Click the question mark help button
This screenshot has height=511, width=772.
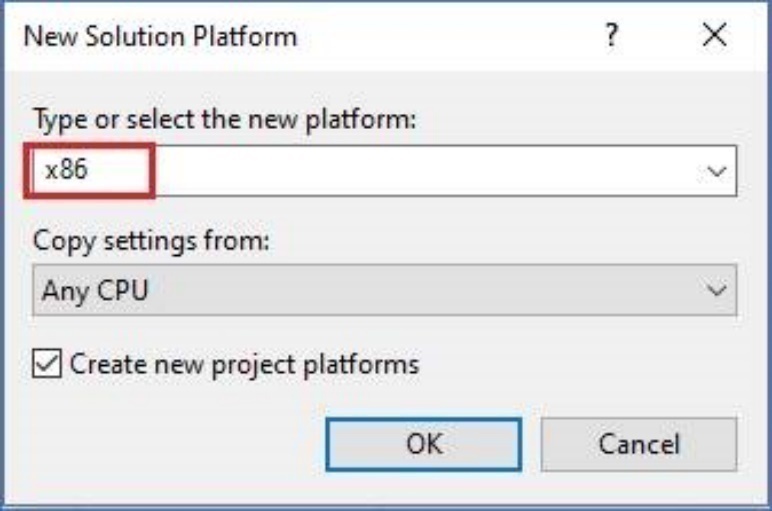(610, 38)
